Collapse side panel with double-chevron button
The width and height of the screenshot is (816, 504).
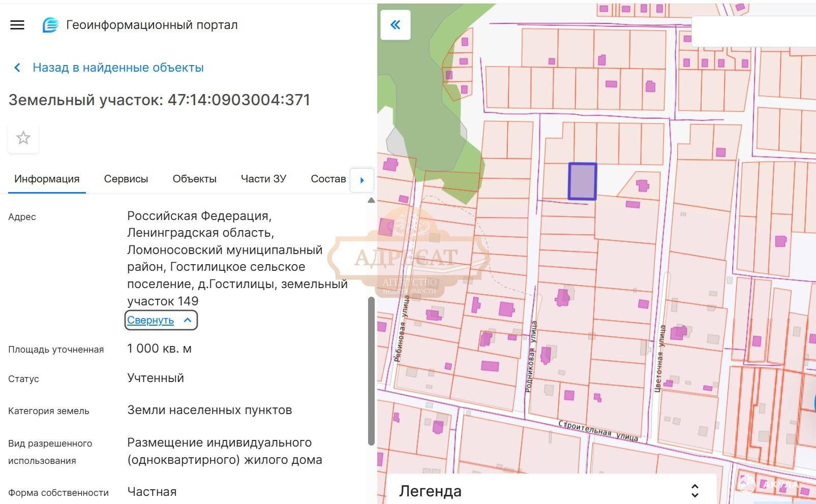pyautogui.click(x=395, y=24)
